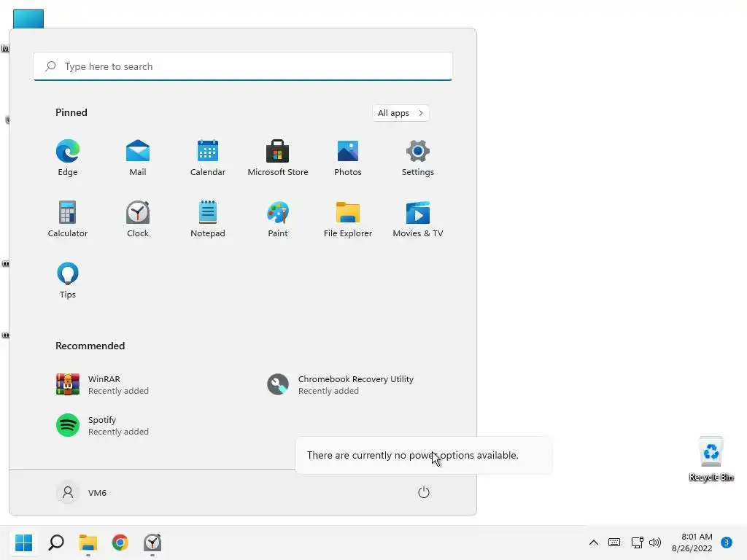Open the volume tray icon
The width and height of the screenshot is (747, 560).
(655, 542)
